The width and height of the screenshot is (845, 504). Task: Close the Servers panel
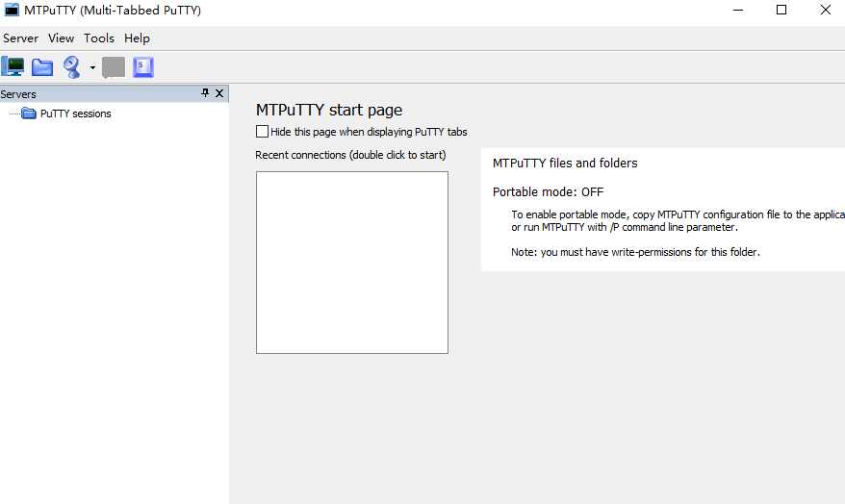pyautogui.click(x=219, y=93)
